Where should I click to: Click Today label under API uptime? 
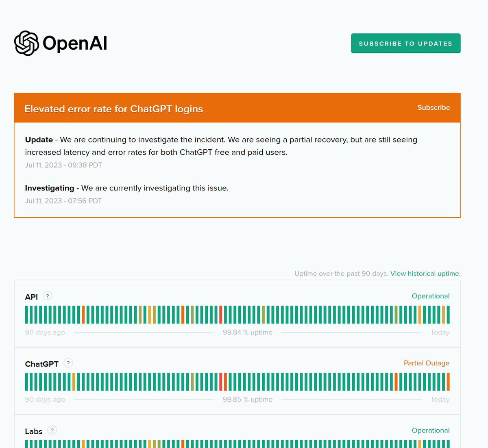coord(440,332)
